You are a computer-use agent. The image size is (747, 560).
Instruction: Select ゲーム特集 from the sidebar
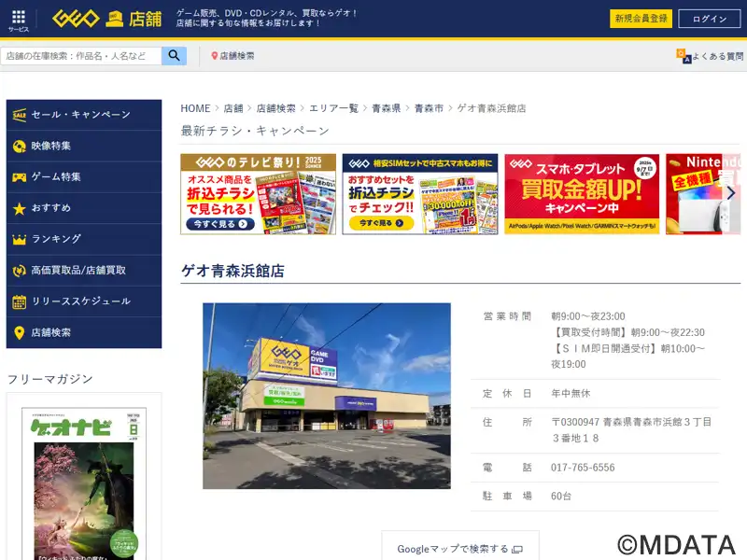pyautogui.click(x=84, y=177)
